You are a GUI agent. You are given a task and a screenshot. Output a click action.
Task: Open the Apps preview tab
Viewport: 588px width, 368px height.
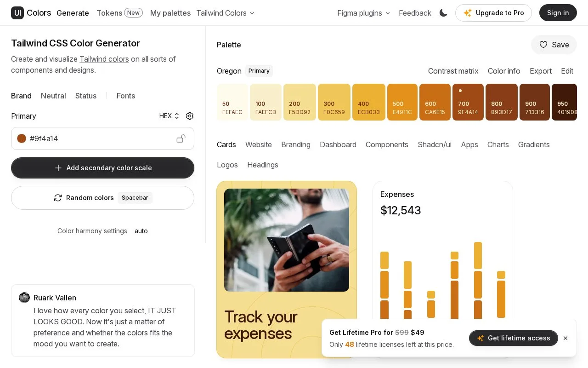point(469,144)
